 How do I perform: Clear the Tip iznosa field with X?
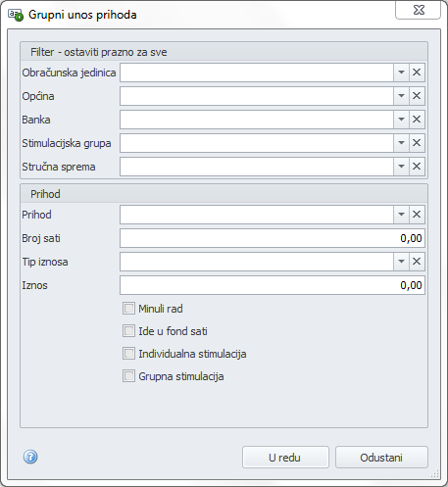[417, 262]
